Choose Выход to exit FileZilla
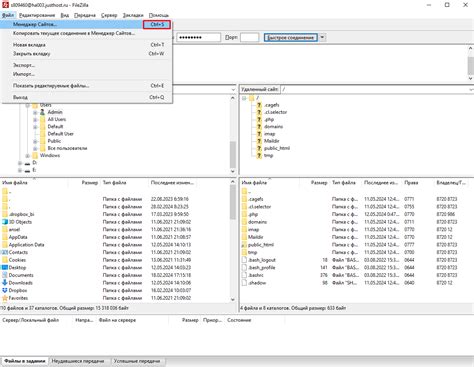This screenshot has width=474, height=367. point(87,97)
